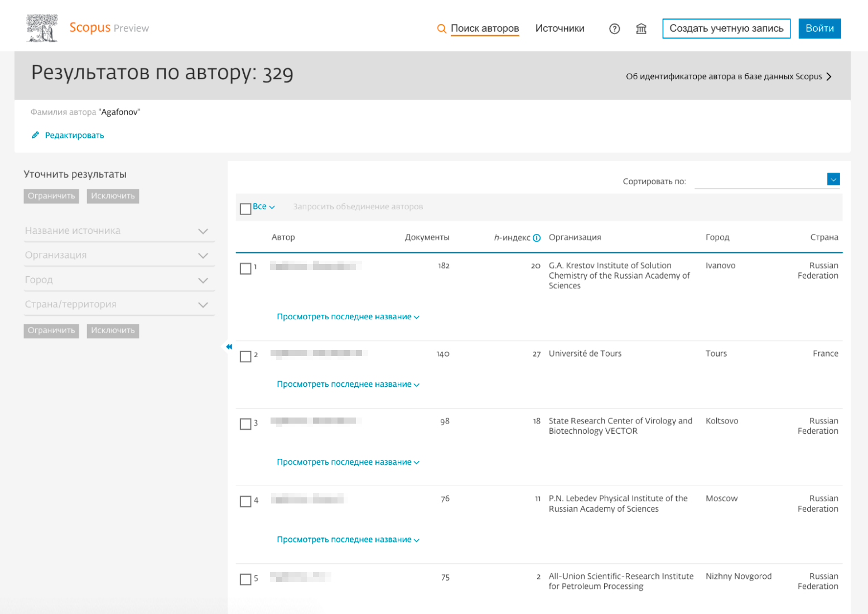
Task: Click 'Организация' column header
Action: pyautogui.click(x=575, y=237)
